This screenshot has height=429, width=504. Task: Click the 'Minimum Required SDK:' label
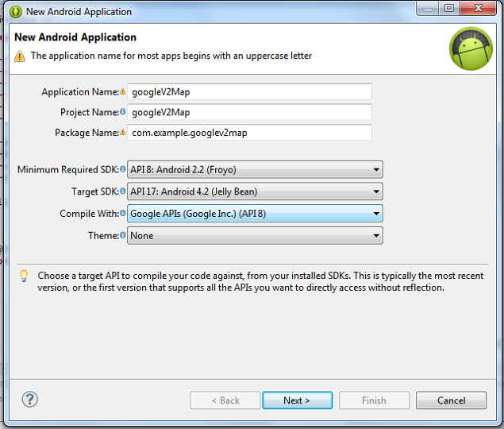68,169
